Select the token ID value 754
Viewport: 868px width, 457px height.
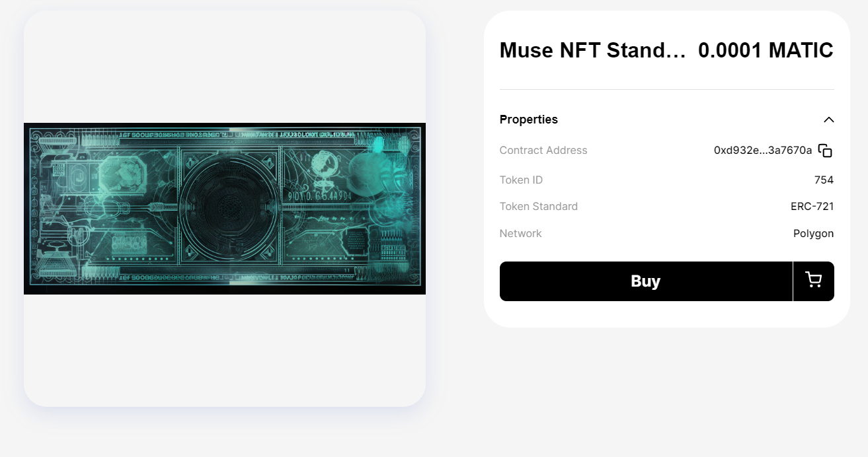tap(824, 180)
